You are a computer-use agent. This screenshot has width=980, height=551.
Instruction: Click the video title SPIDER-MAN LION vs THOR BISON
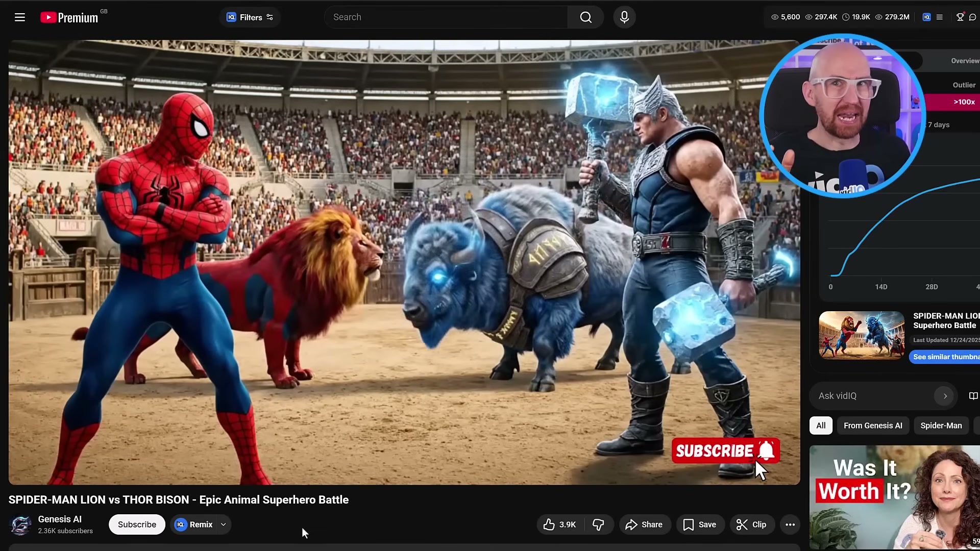click(179, 500)
